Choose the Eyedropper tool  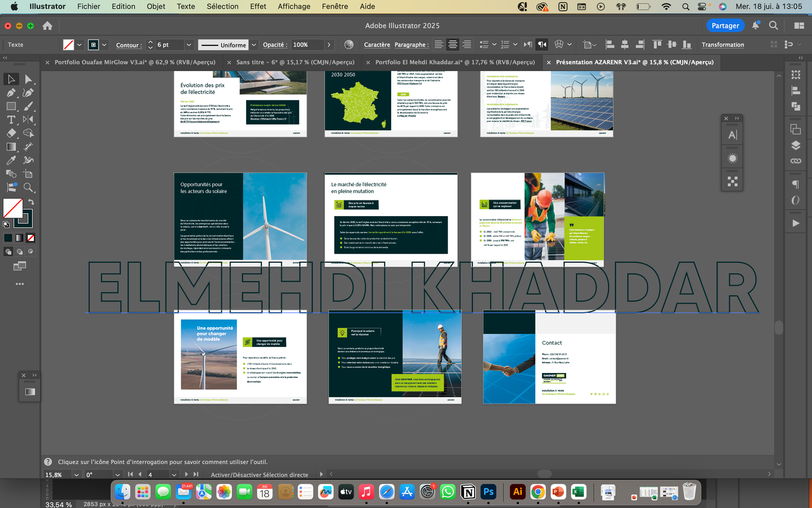coord(11,160)
